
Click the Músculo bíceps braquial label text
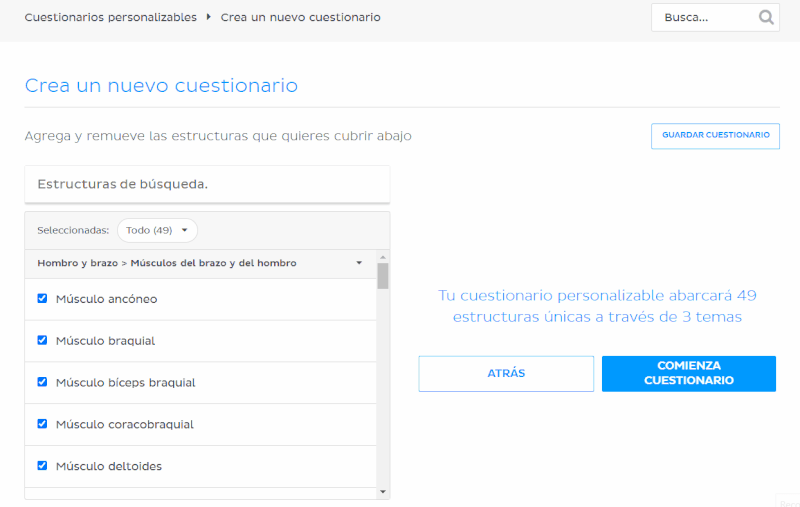(x=126, y=383)
